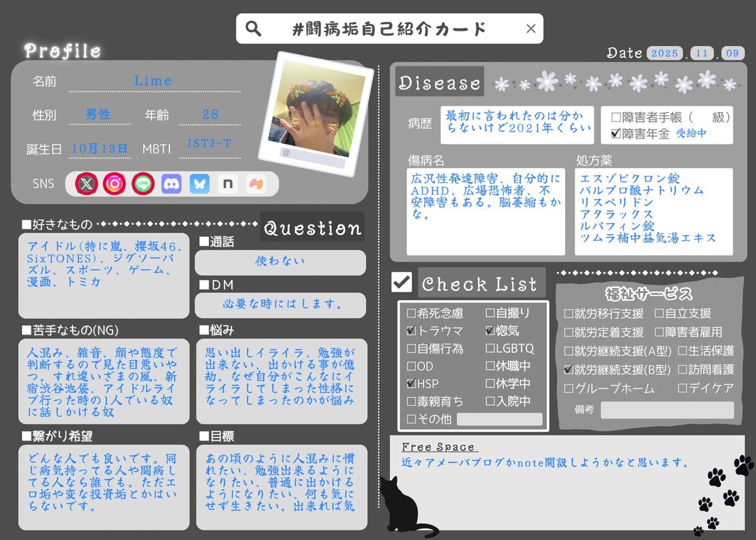Click the 備考 remarks input field

coord(667,410)
